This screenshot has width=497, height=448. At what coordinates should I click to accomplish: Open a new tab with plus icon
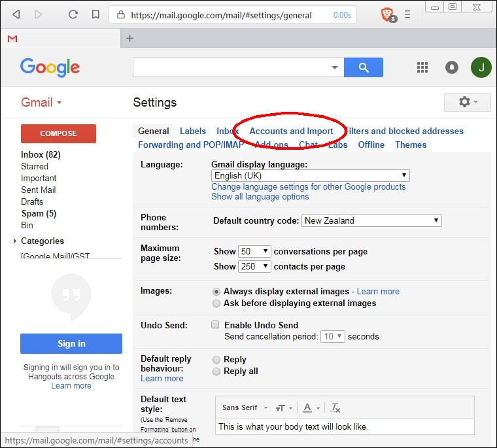click(129, 39)
